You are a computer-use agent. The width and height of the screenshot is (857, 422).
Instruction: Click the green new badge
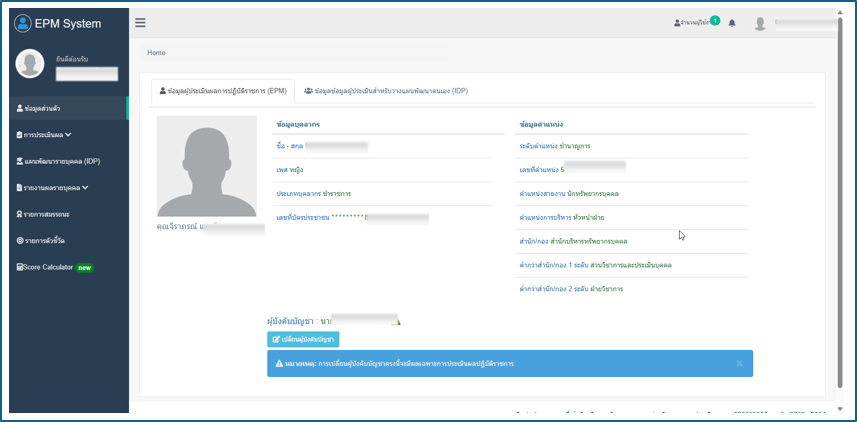click(x=85, y=268)
